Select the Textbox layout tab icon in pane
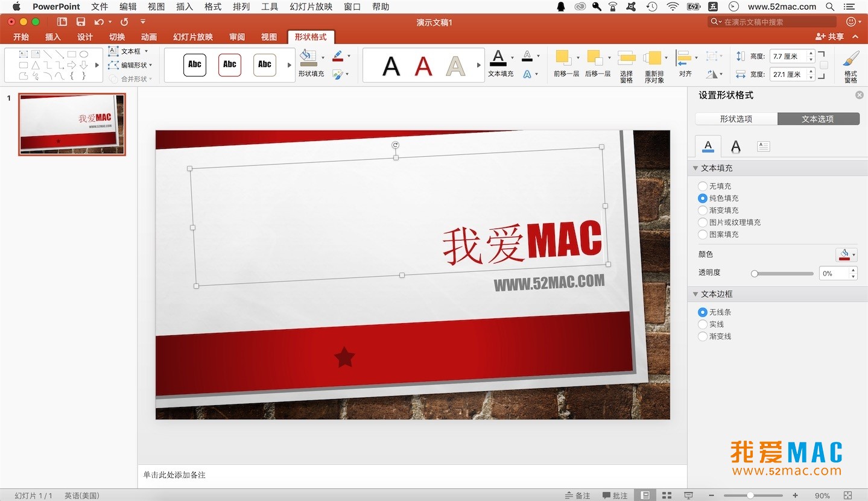Image resolution: width=868 pixels, height=501 pixels. point(763,146)
